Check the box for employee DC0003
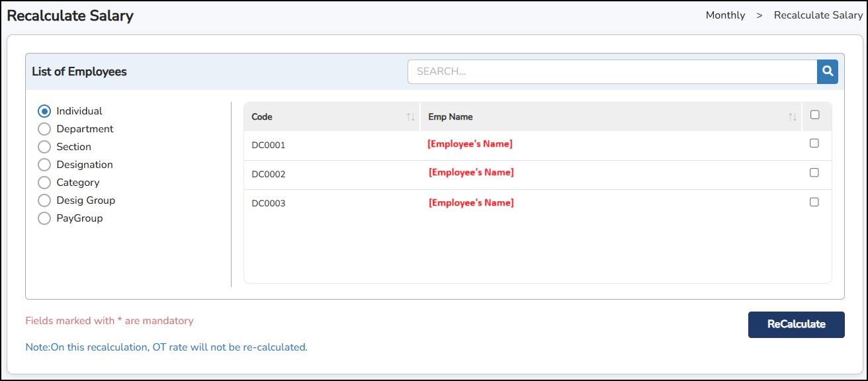This screenshot has height=381, width=868. point(814,202)
